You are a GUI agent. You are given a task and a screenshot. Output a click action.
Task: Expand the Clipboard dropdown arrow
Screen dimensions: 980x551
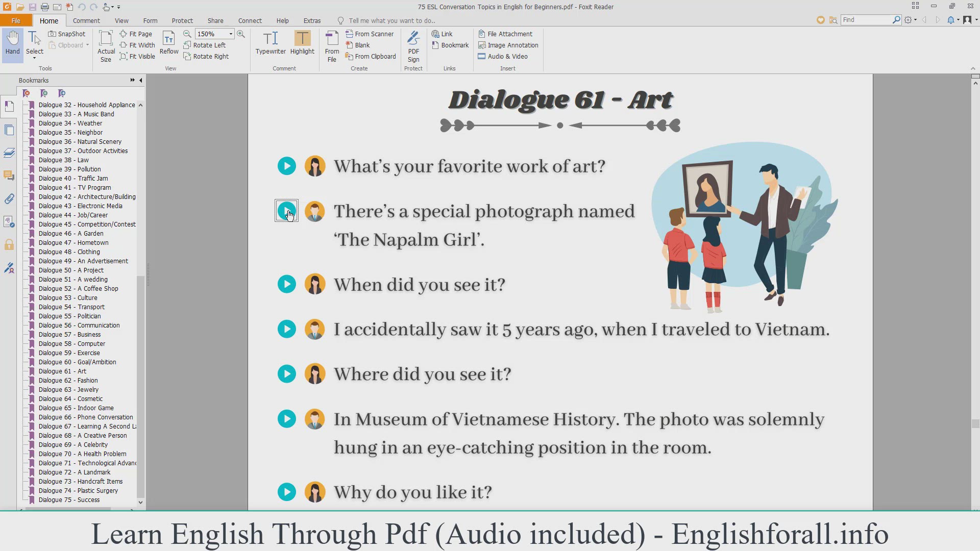pos(87,45)
